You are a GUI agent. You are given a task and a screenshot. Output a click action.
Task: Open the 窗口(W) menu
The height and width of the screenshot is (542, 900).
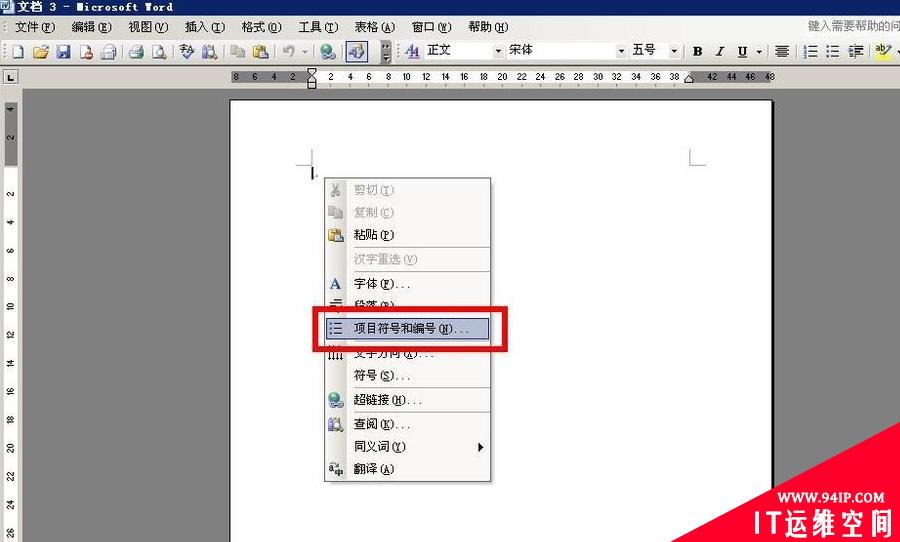[432, 27]
